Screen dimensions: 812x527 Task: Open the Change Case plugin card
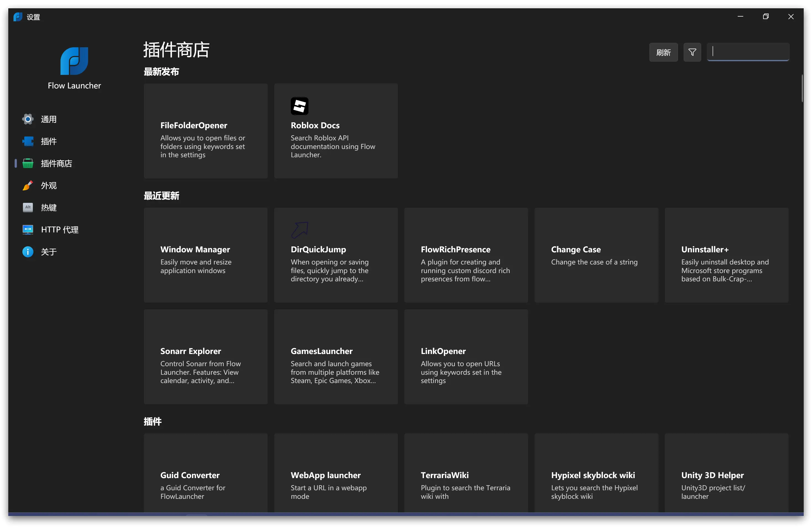(596, 255)
